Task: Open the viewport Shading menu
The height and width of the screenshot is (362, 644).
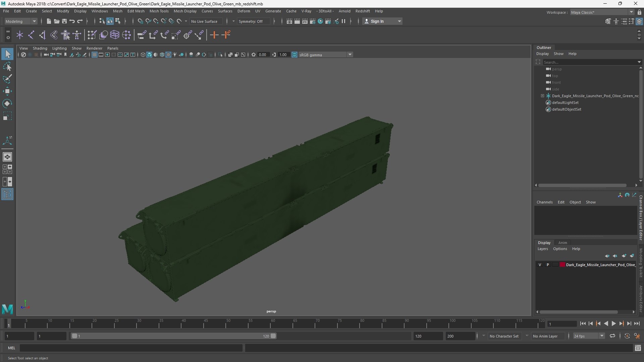Action: [40, 48]
